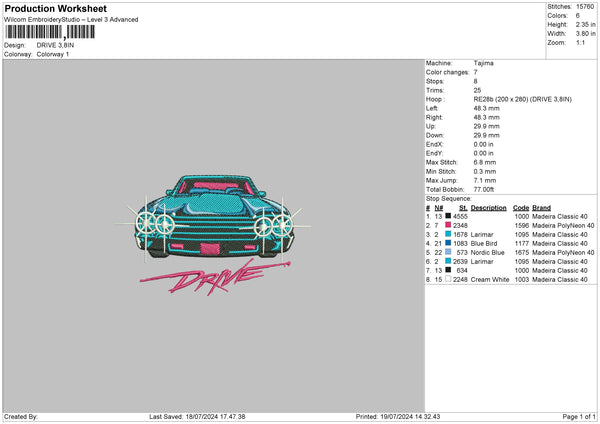
Task: Click the black swatch in stop row 7
Action: click(448, 270)
